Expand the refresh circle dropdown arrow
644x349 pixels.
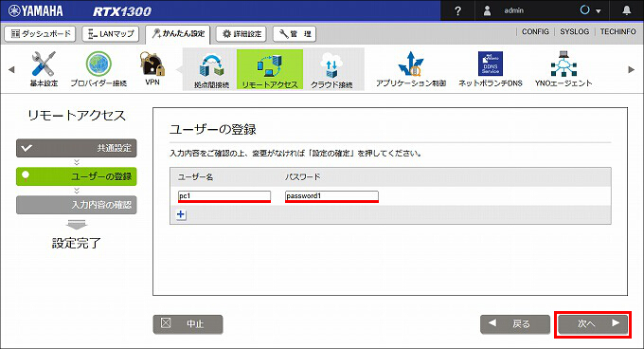tap(599, 11)
